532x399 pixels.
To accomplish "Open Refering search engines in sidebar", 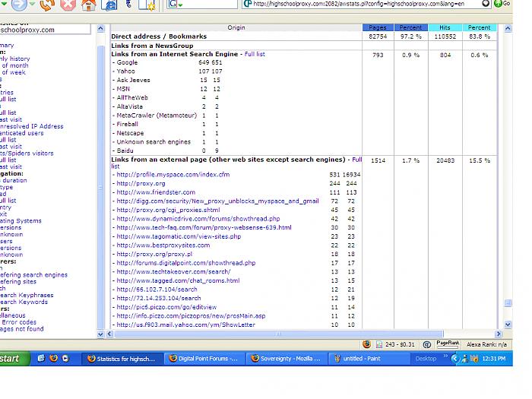I will pyautogui.click(x=33, y=275).
